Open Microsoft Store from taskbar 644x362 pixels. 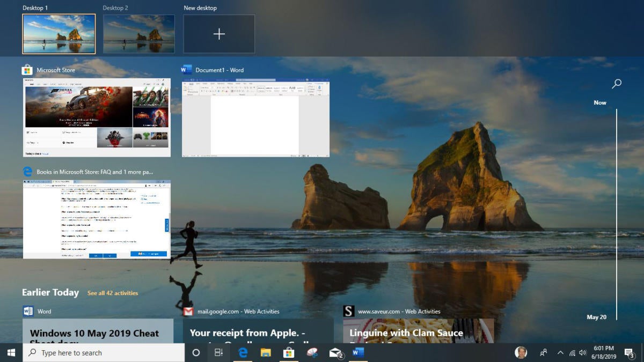tap(289, 352)
